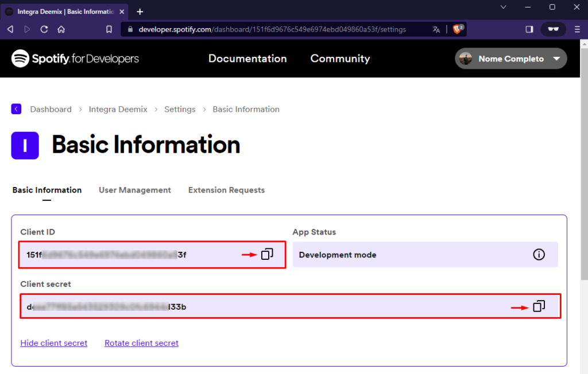Screen dimensions: 588x374
Task: Show the tab search dropdown chevron
Action: (x=503, y=7)
